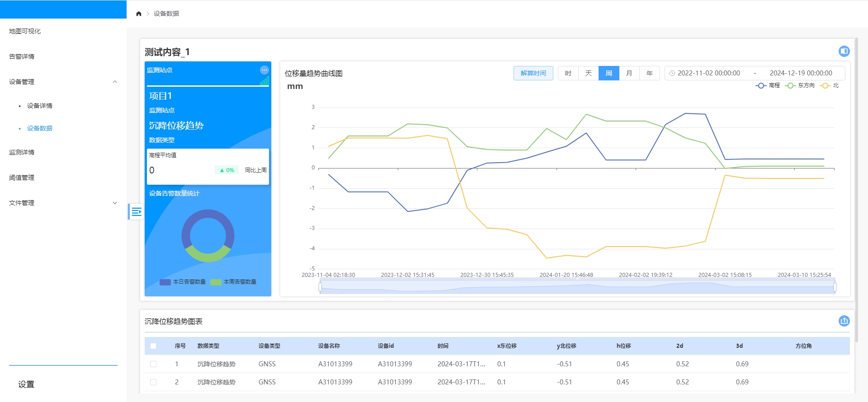This screenshot has width=868, height=402.
Task: Click the clock icon in date range field
Action: 672,73
